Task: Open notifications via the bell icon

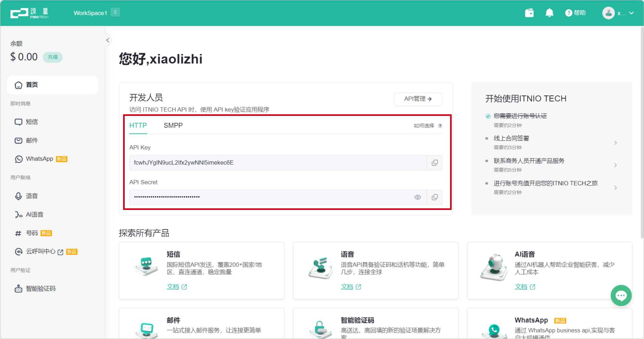Action: (549, 13)
